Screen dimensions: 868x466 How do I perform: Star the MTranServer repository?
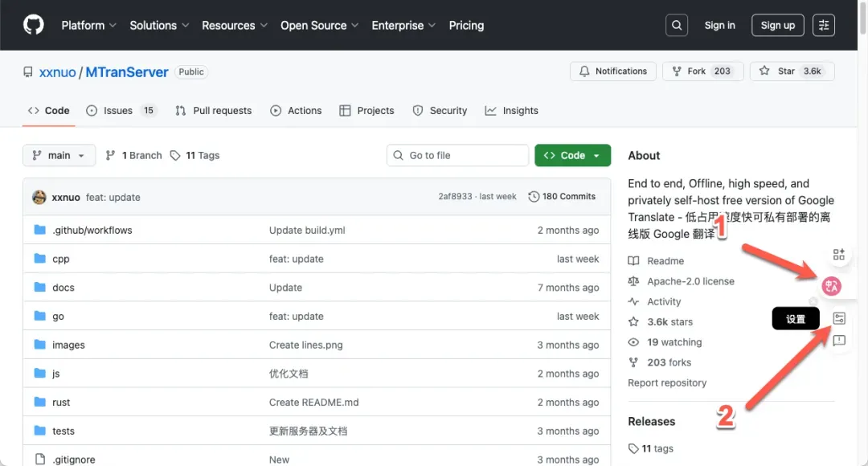point(791,72)
